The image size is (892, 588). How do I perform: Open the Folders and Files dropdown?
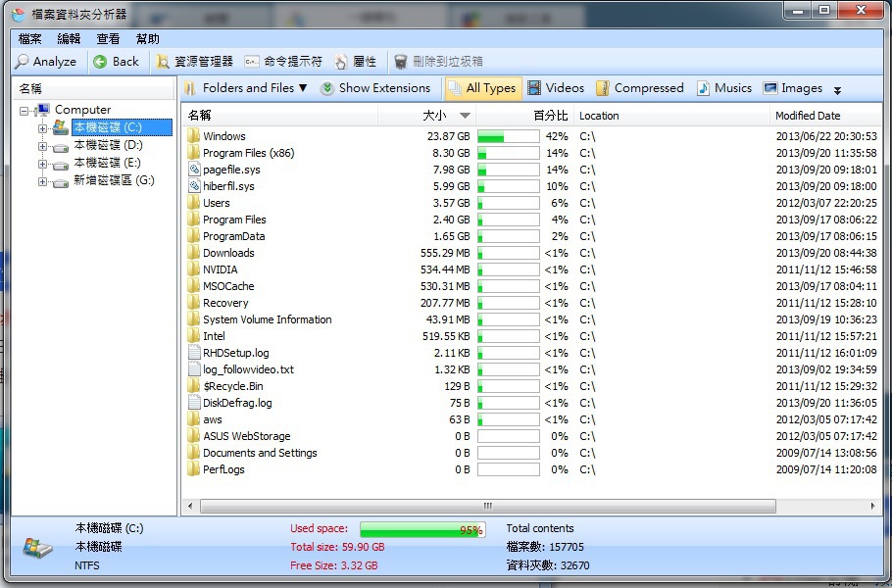click(246, 88)
